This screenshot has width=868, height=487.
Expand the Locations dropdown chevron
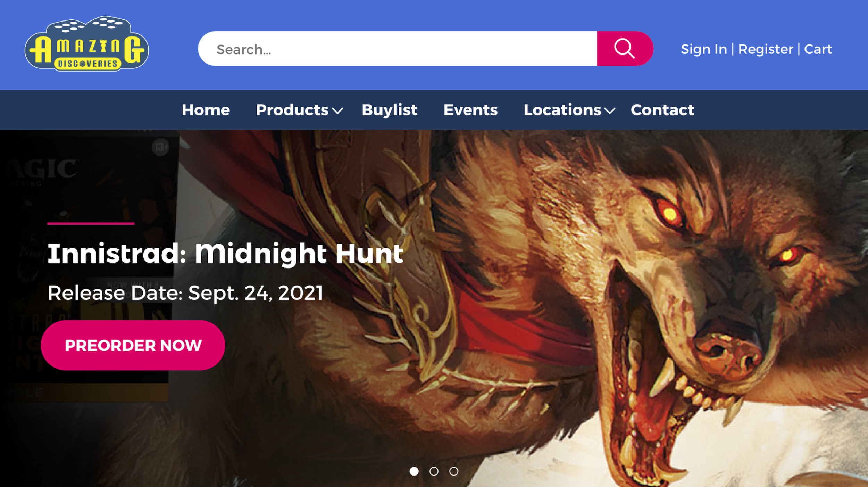[610, 111]
